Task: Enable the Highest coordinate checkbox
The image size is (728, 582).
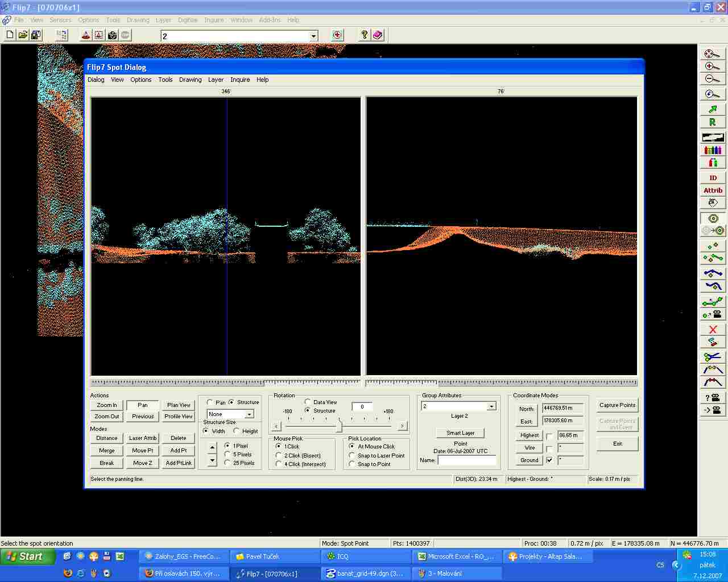Action: tap(549, 436)
